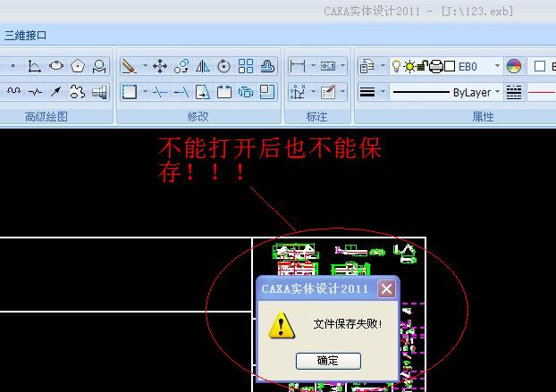Select the Copy circles tool
556x392 pixels.
pyautogui.click(x=181, y=66)
